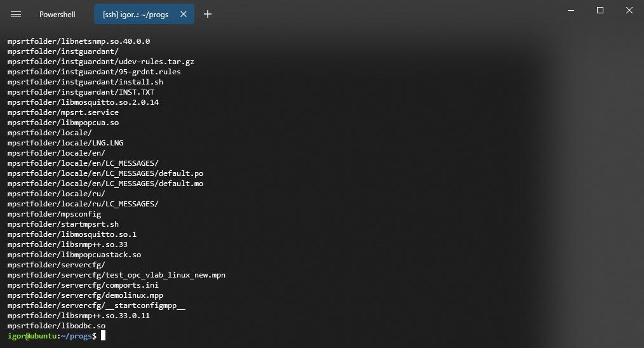
Task: Click the instguardant/install.sh line
Action: [x=86, y=82]
